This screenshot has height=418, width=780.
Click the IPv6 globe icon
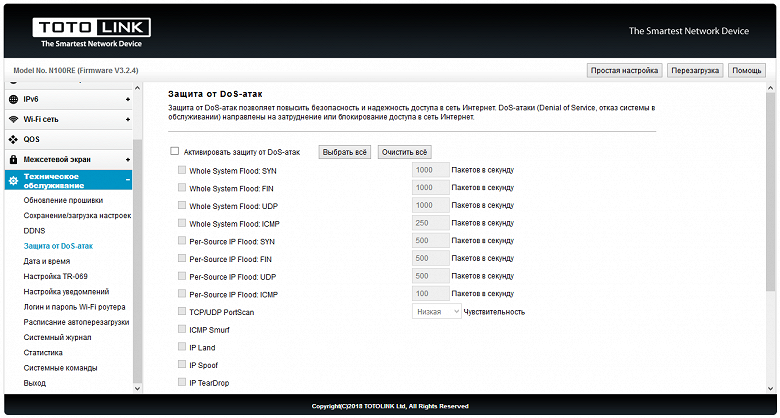click(13, 99)
